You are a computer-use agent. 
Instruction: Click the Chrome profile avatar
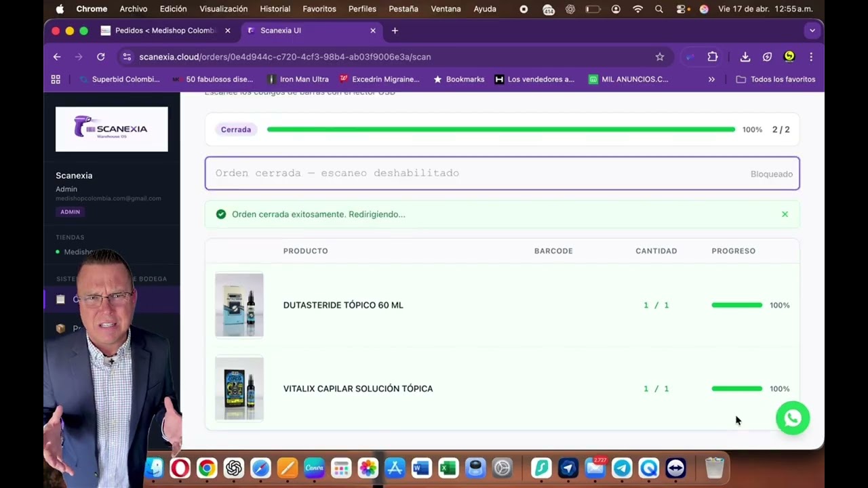(x=789, y=57)
